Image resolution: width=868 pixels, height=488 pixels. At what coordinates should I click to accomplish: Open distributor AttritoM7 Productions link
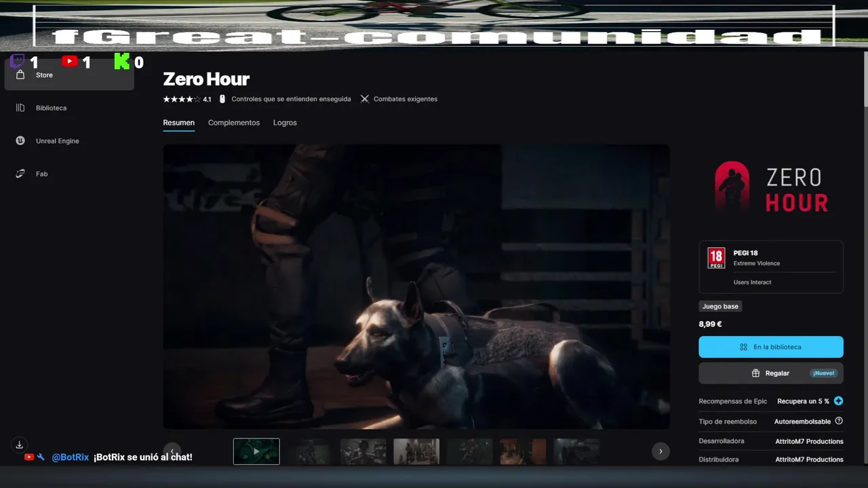[810, 460]
